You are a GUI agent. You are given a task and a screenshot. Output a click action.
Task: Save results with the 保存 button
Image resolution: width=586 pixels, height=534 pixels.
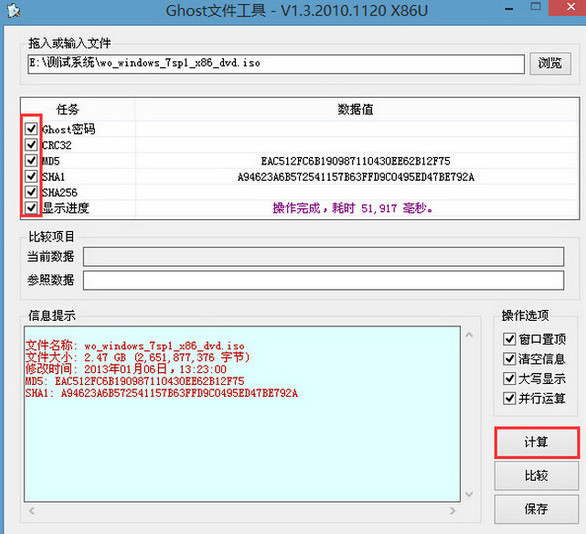(x=537, y=509)
